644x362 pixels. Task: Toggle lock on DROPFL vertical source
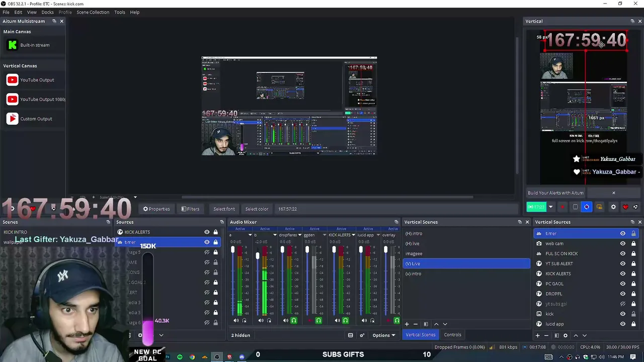click(633, 294)
